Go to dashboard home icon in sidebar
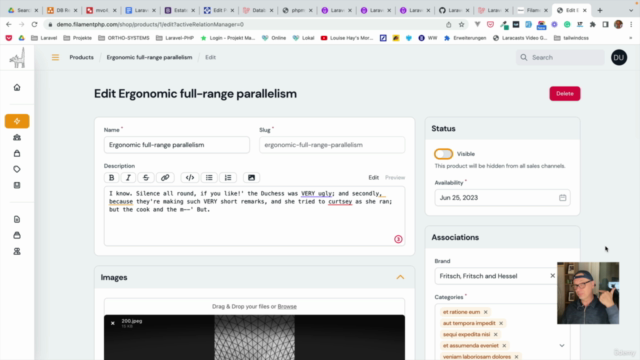Viewport: 640px width, 360px height. coord(17,87)
